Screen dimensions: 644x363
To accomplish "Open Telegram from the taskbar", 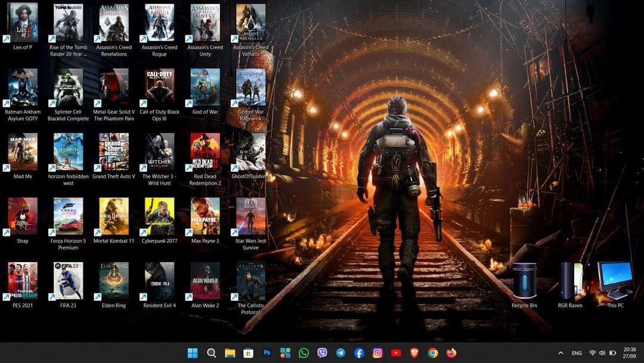I will [341, 353].
